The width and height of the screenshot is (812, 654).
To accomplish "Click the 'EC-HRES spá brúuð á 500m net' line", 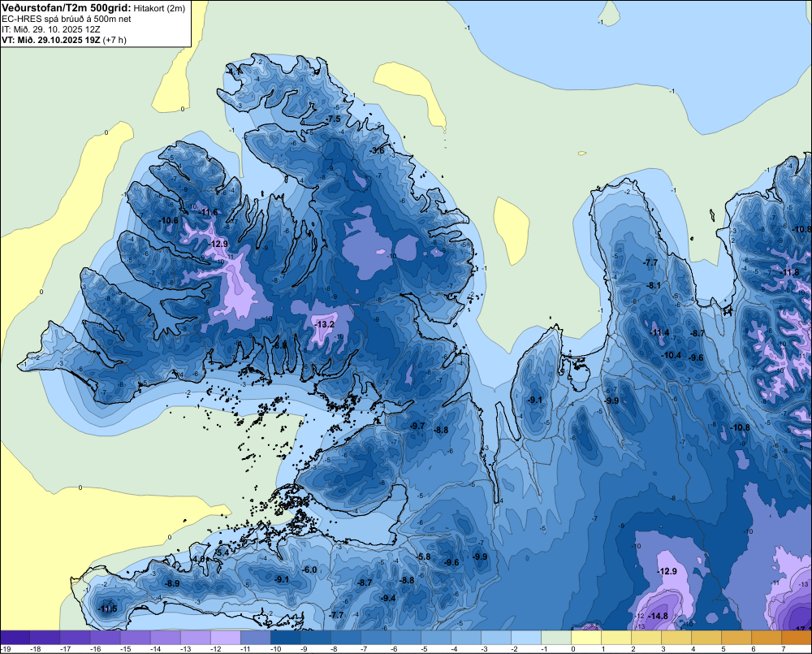I will (x=67, y=19).
